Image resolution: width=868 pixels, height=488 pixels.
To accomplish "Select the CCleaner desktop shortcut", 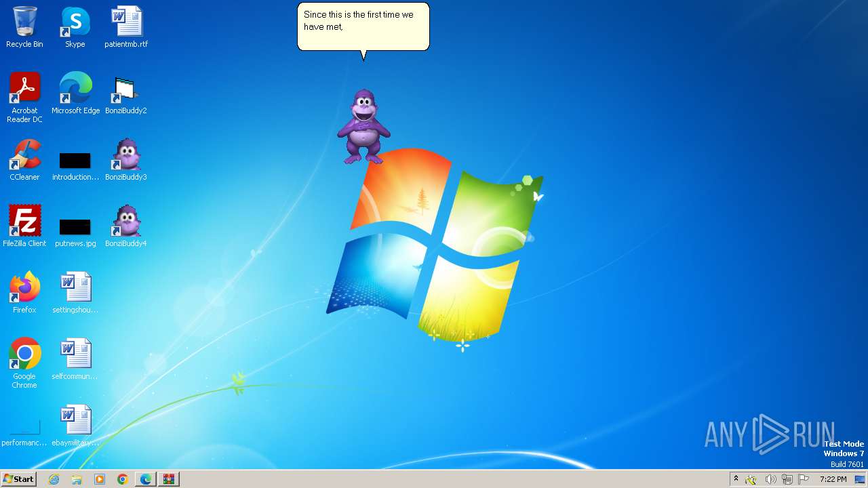I will pos(24,160).
